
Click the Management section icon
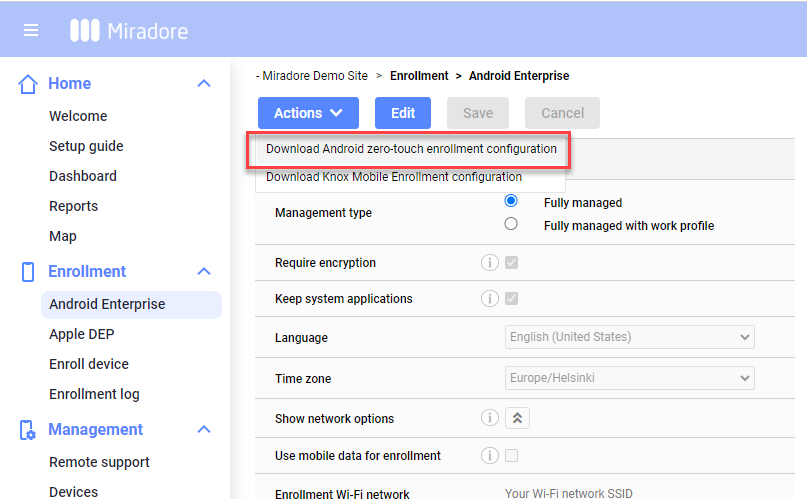(29, 430)
